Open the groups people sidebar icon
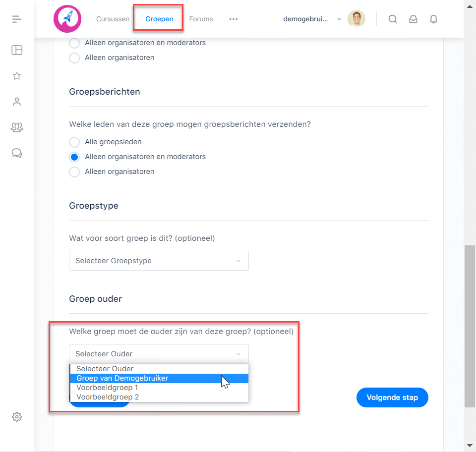Image resolution: width=476 pixels, height=452 pixels. pyautogui.click(x=17, y=127)
